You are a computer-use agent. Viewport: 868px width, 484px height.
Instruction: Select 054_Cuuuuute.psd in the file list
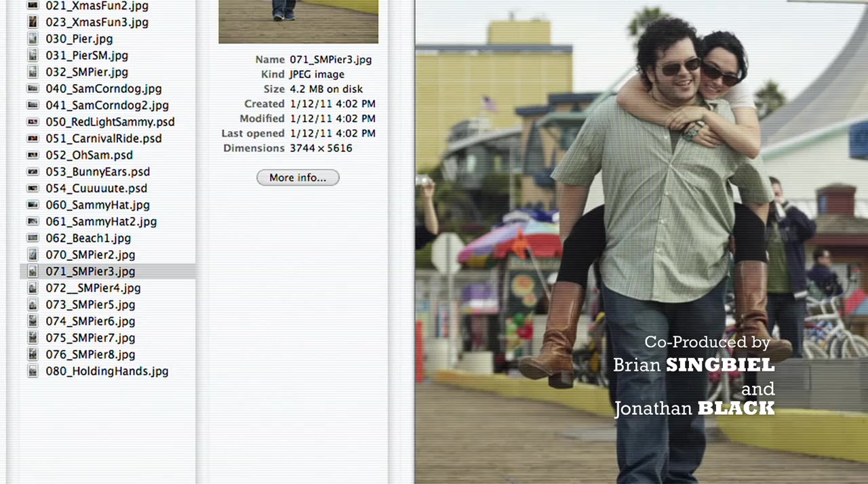point(96,188)
